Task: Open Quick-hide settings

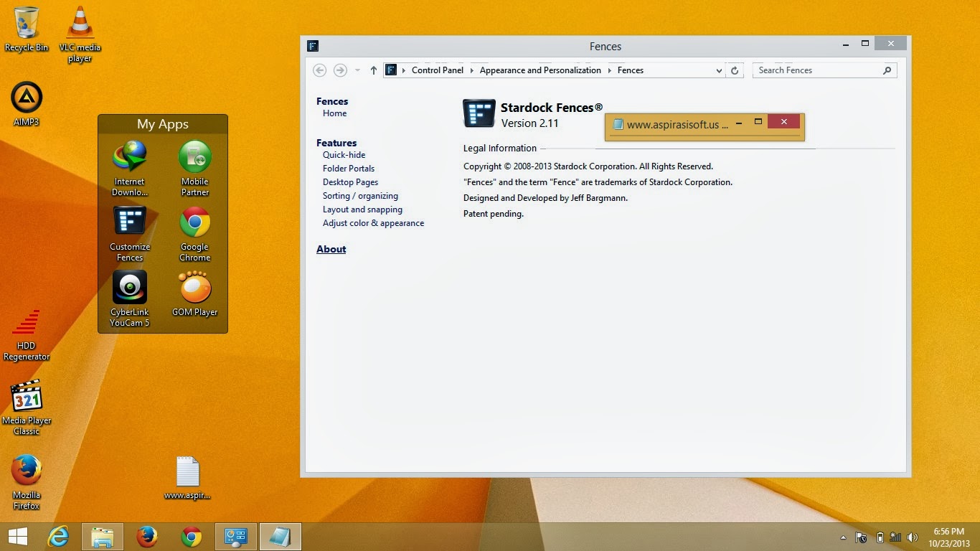Action: pyautogui.click(x=344, y=155)
